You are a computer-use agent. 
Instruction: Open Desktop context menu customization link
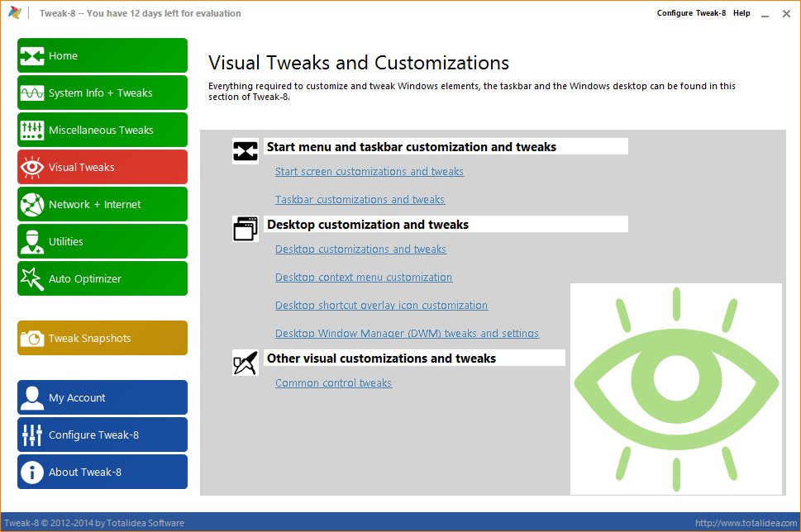pos(364,278)
